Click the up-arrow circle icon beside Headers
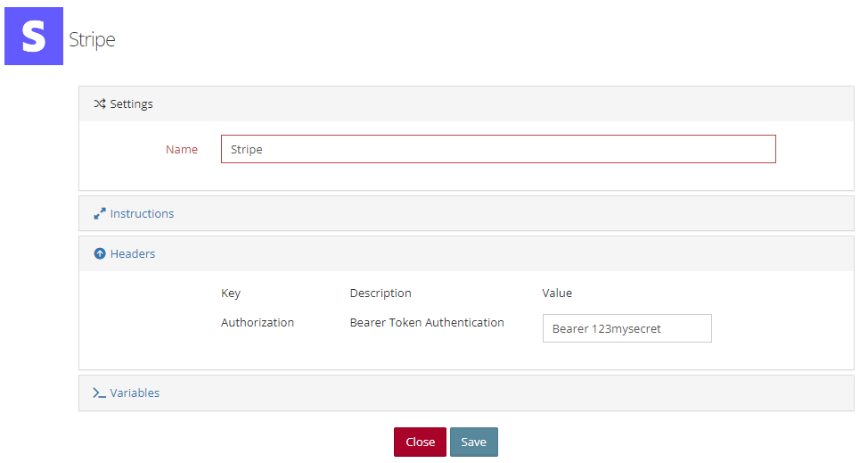The width and height of the screenshot is (868, 463). [x=100, y=253]
